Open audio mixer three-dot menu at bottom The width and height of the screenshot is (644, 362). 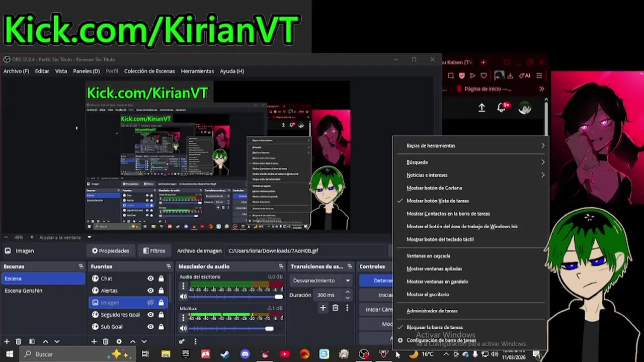click(195, 341)
